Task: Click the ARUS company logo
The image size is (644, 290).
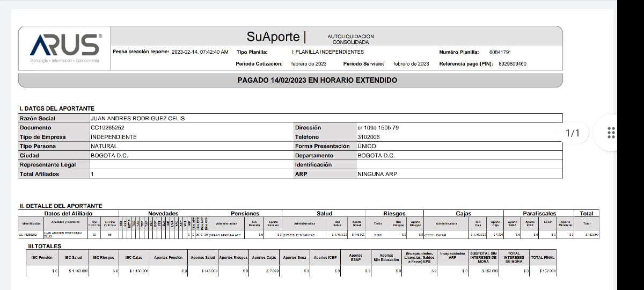Action: 65,45
